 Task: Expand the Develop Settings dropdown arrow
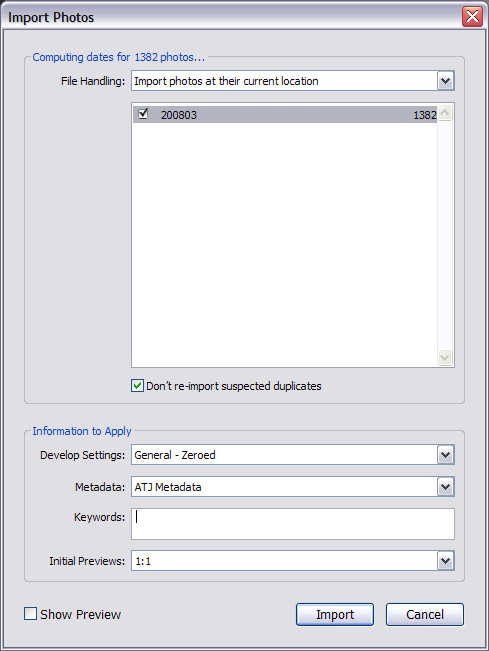click(x=445, y=455)
